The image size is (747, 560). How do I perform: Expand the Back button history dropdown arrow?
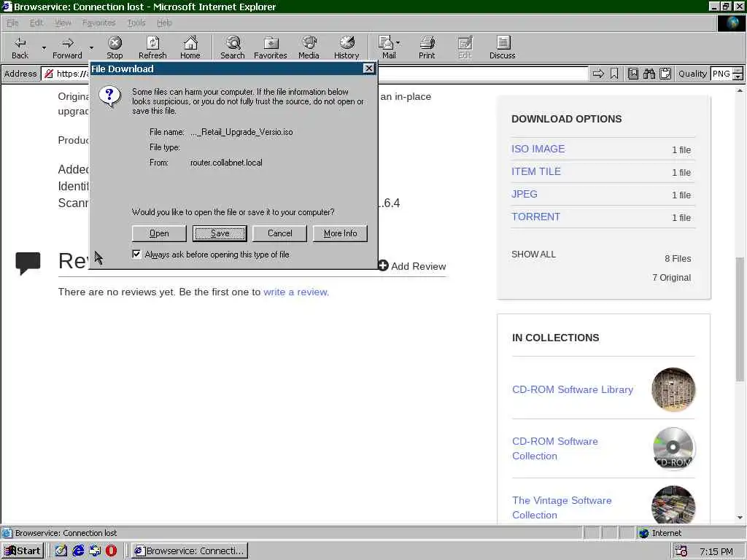[x=44, y=47]
